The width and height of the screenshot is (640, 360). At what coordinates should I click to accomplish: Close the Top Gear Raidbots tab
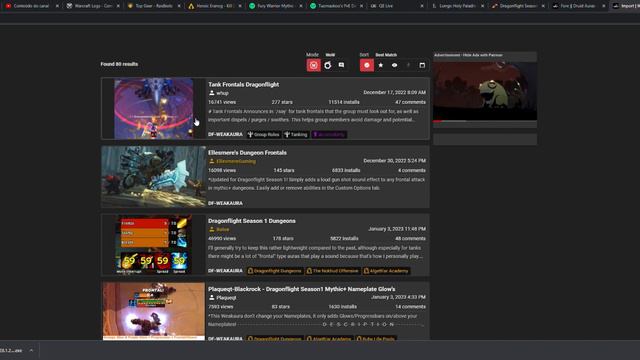tap(179, 6)
